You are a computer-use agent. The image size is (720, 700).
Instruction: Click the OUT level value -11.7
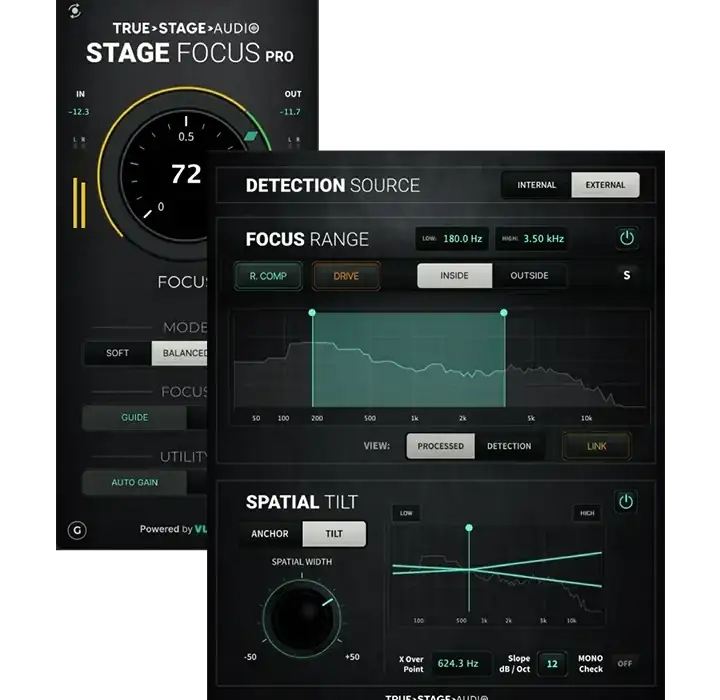[290, 112]
